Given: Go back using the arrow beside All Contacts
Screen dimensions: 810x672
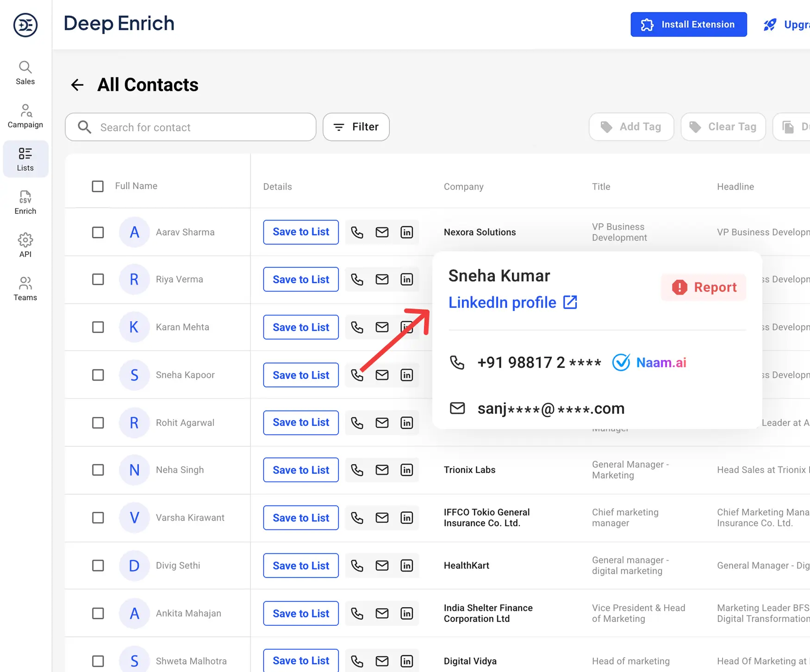Looking at the screenshot, I should 77,85.
